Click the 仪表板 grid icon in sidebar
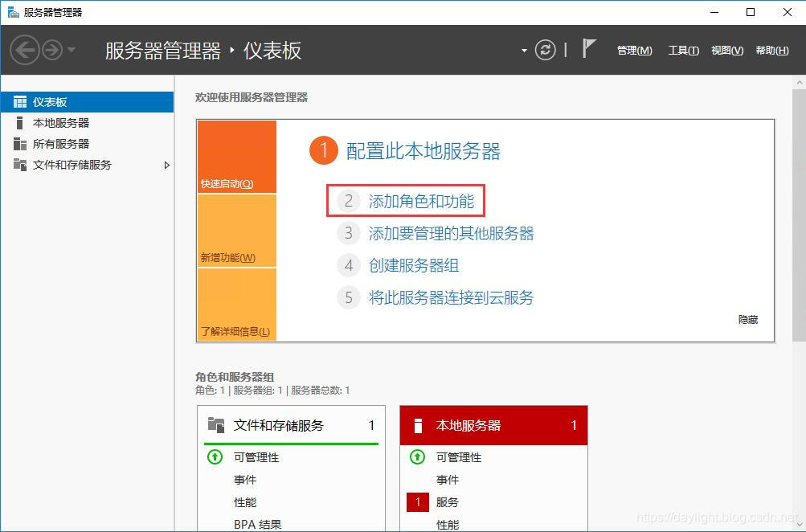The image size is (806, 532). [20, 102]
